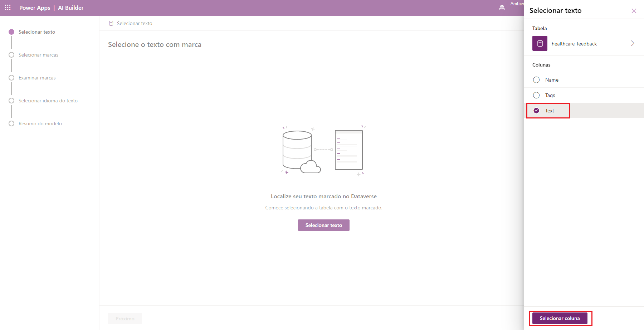The height and width of the screenshot is (330, 644).
Task: Select the Tags column radio button
Action: [536, 95]
